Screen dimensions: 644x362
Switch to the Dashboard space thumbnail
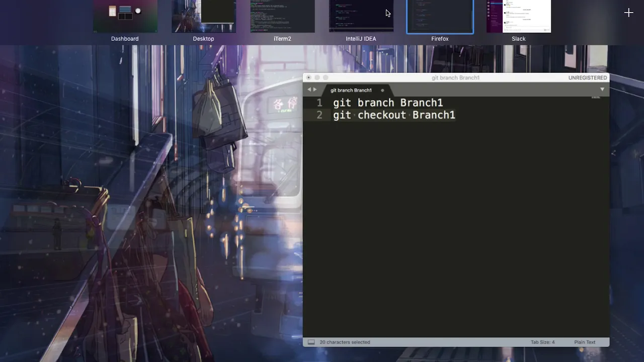point(125,16)
